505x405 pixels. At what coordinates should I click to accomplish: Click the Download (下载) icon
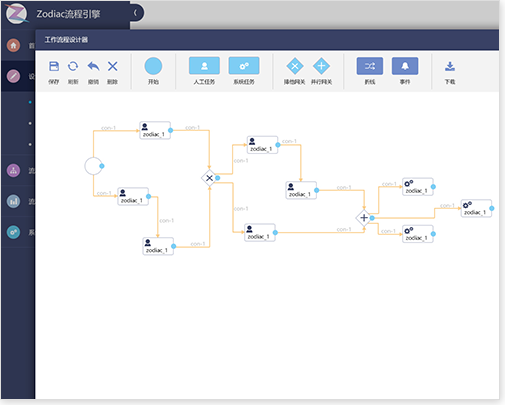click(450, 66)
